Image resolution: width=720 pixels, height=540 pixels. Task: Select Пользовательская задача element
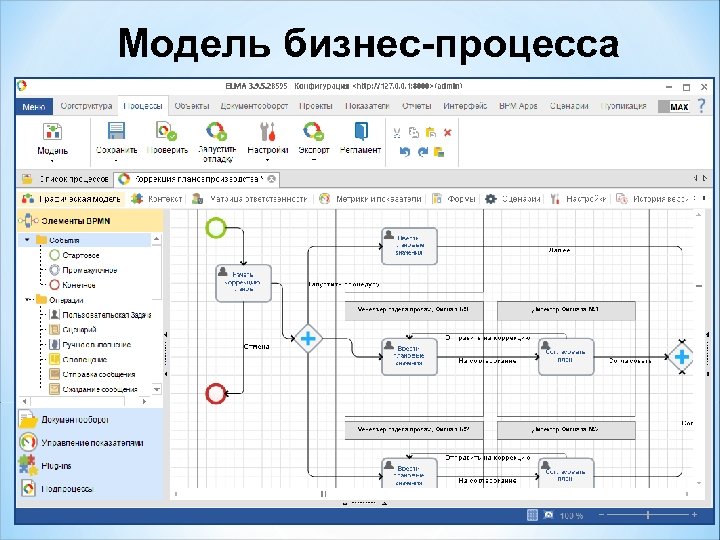click(x=101, y=315)
